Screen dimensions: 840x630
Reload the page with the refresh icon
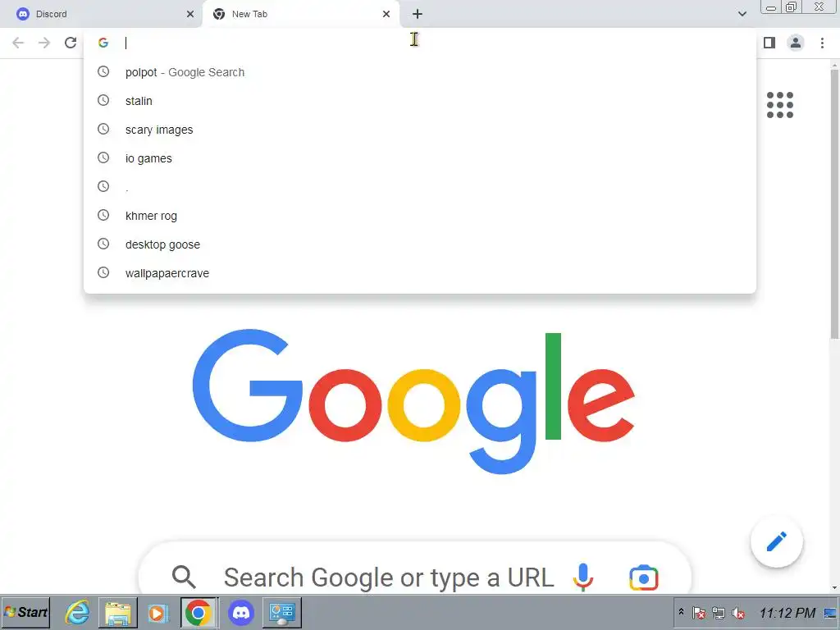click(71, 43)
